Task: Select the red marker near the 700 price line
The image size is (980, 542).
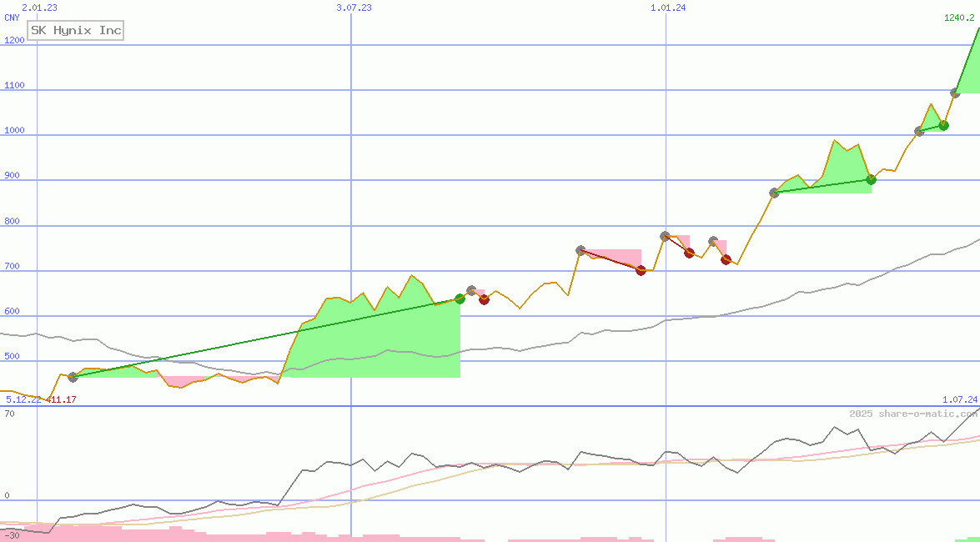Action: 641,269
